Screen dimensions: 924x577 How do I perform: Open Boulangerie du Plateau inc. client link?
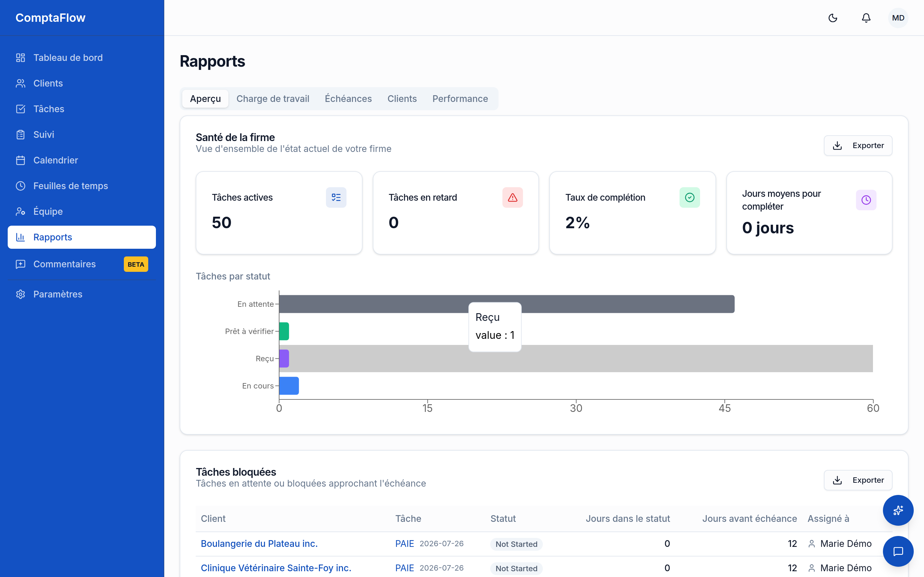tap(259, 543)
